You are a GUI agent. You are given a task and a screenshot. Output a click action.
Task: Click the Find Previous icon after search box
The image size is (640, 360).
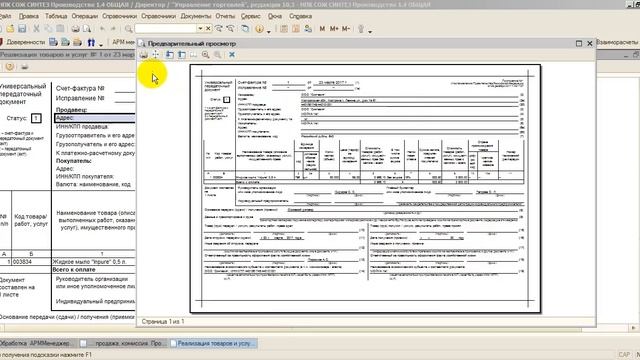(x=231, y=29)
